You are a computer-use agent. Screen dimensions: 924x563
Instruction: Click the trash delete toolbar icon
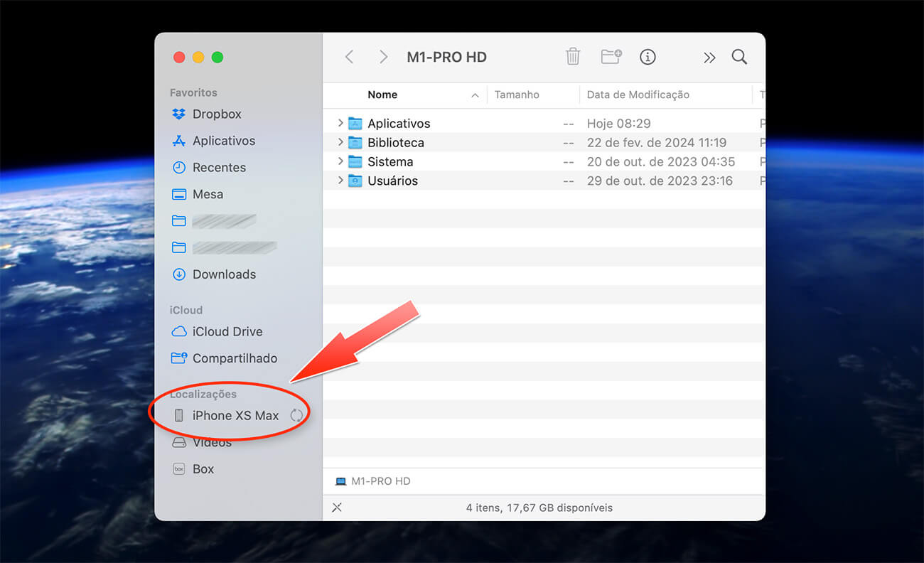point(573,57)
